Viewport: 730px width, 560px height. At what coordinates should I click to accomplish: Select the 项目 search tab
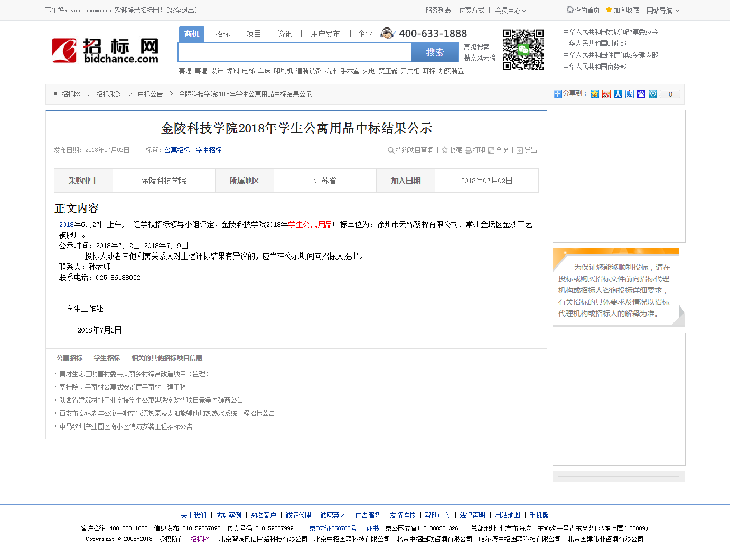click(x=254, y=34)
